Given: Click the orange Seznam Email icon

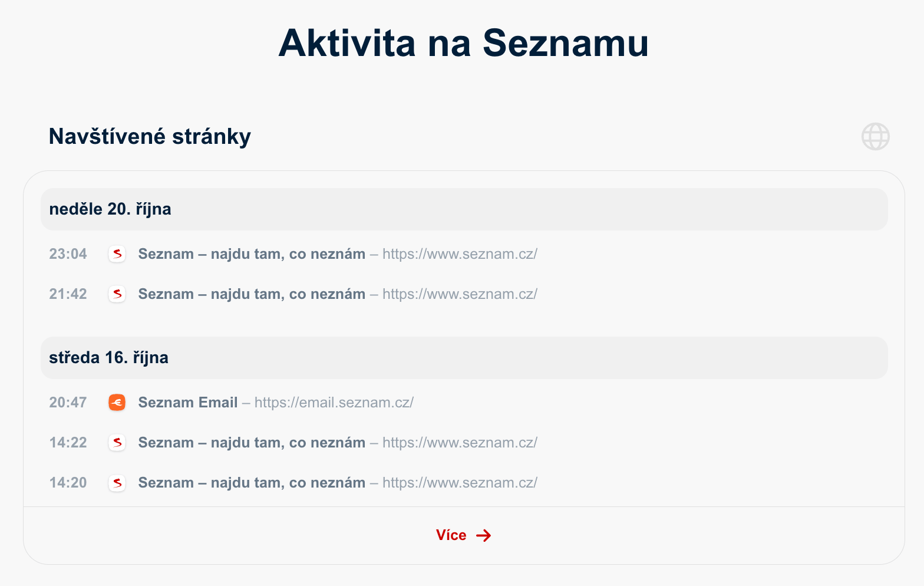Looking at the screenshot, I should coord(117,403).
